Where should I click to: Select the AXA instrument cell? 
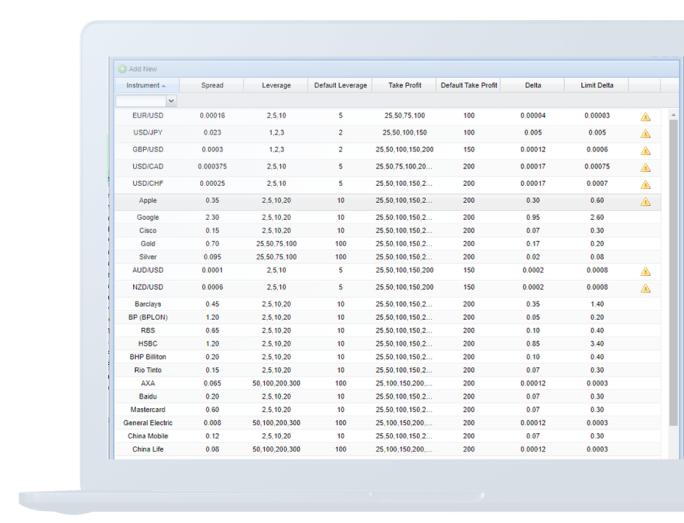click(147, 383)
